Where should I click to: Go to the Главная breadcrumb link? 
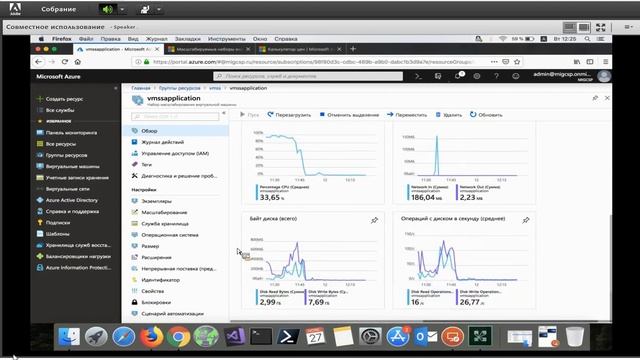pos(141,88)
